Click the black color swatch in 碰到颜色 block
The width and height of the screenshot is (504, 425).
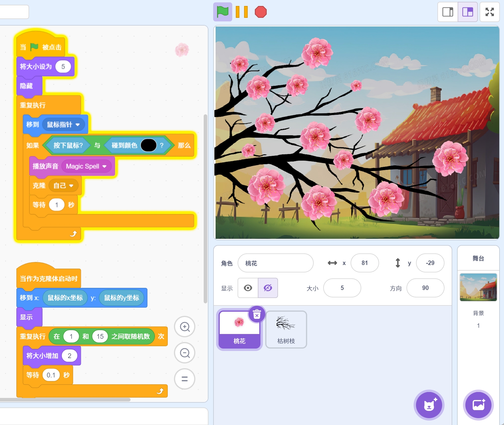click(x=148, y=145)
